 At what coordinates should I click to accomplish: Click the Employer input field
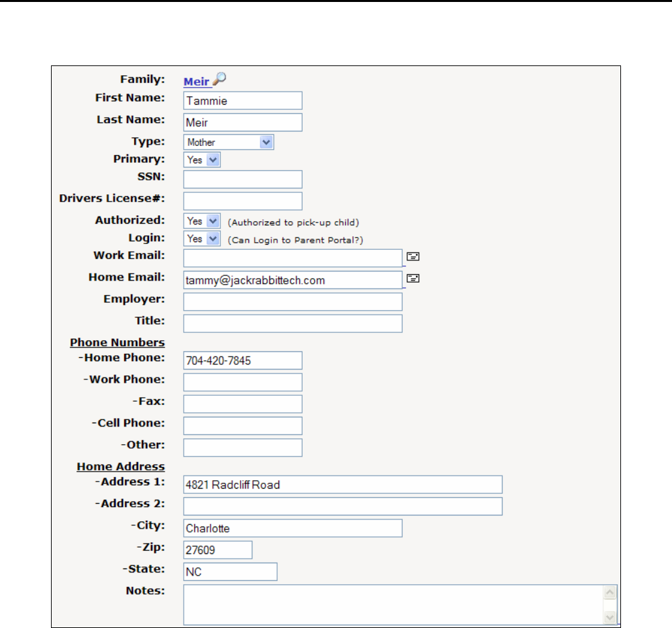coord(293,302)
